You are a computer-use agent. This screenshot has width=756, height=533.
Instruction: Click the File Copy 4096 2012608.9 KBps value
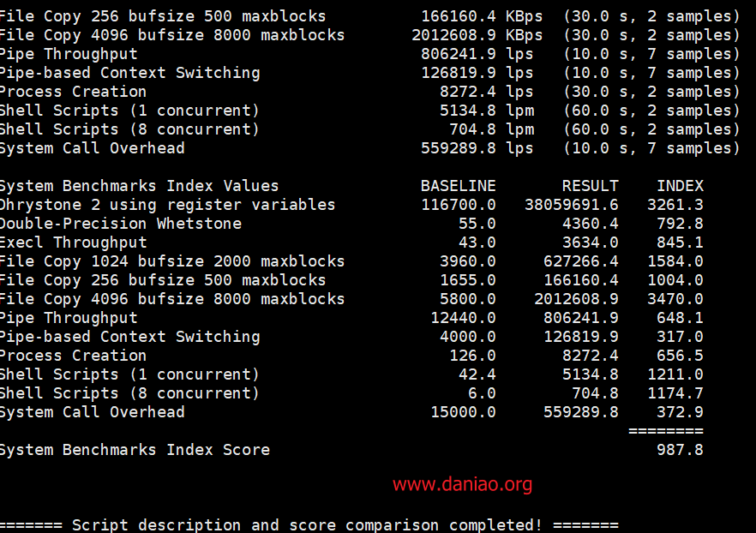click(477, 35)
